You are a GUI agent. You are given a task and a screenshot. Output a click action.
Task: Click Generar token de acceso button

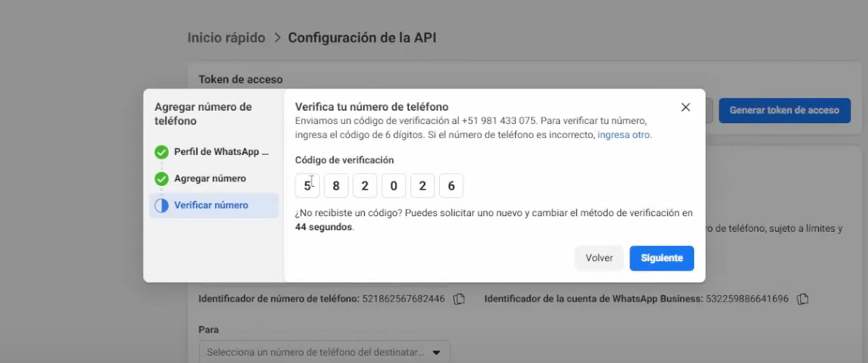tap(784, 111)
